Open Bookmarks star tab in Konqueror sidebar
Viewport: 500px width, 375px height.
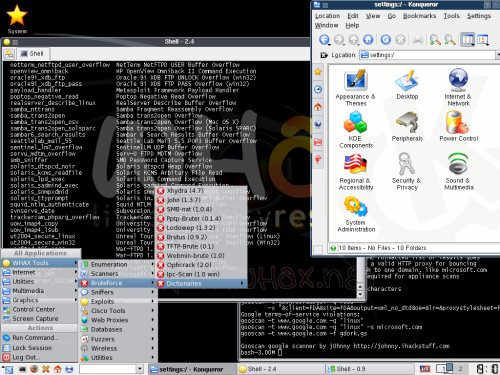click(x=318, y=72)
